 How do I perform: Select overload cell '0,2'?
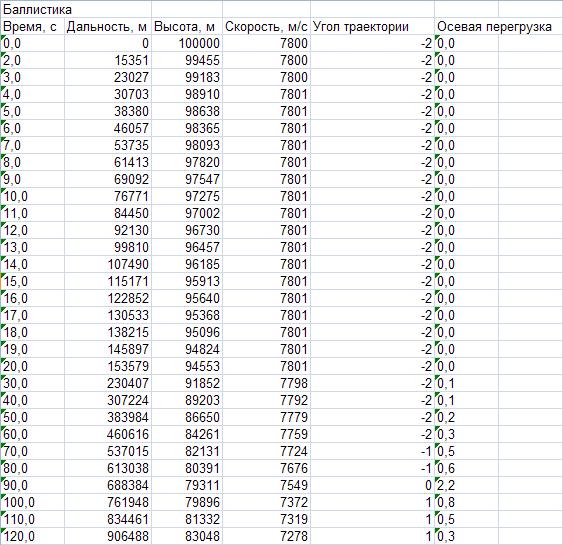pyautogui.click(x=466, y=418)
